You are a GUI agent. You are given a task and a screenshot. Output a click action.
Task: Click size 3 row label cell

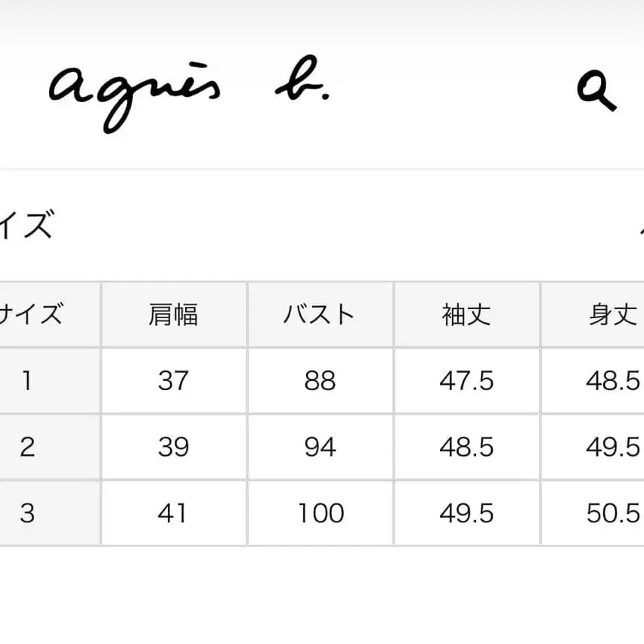(x=27, y=514)
